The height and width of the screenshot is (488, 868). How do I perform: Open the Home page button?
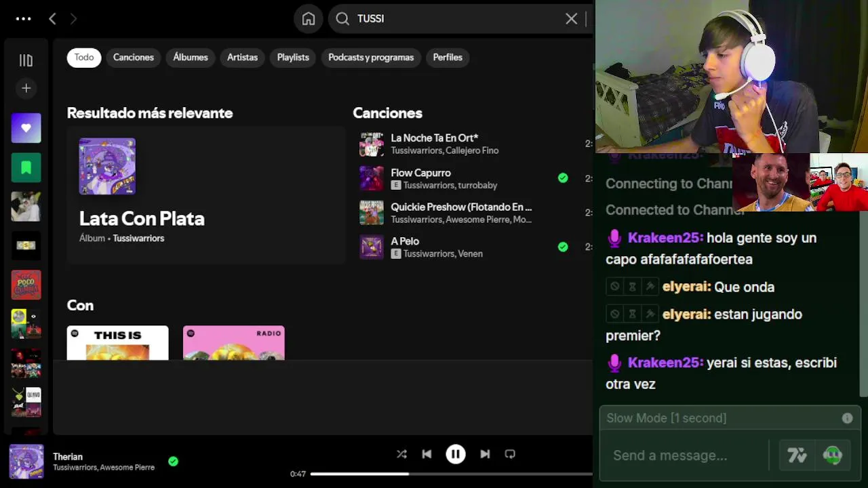(309, 19)
